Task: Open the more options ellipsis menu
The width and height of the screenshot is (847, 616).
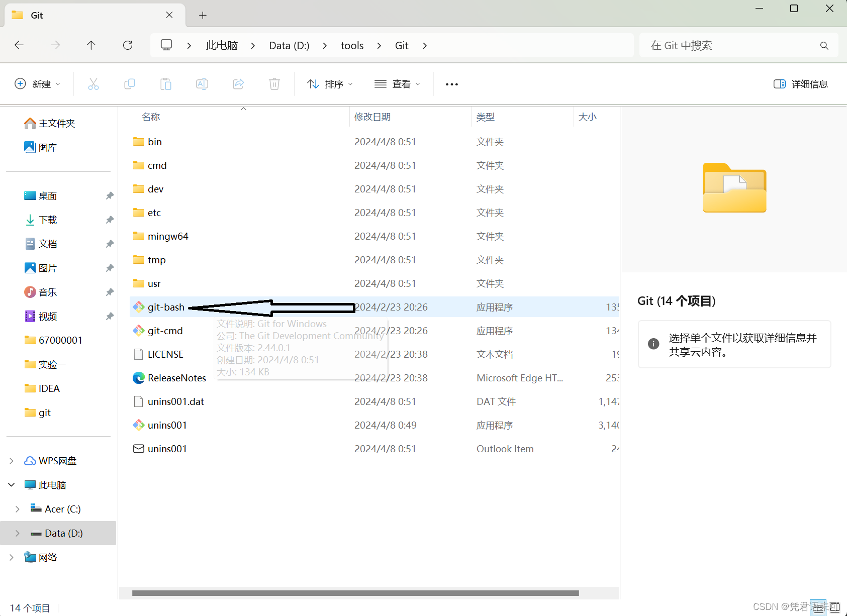Action: (452, 84)
